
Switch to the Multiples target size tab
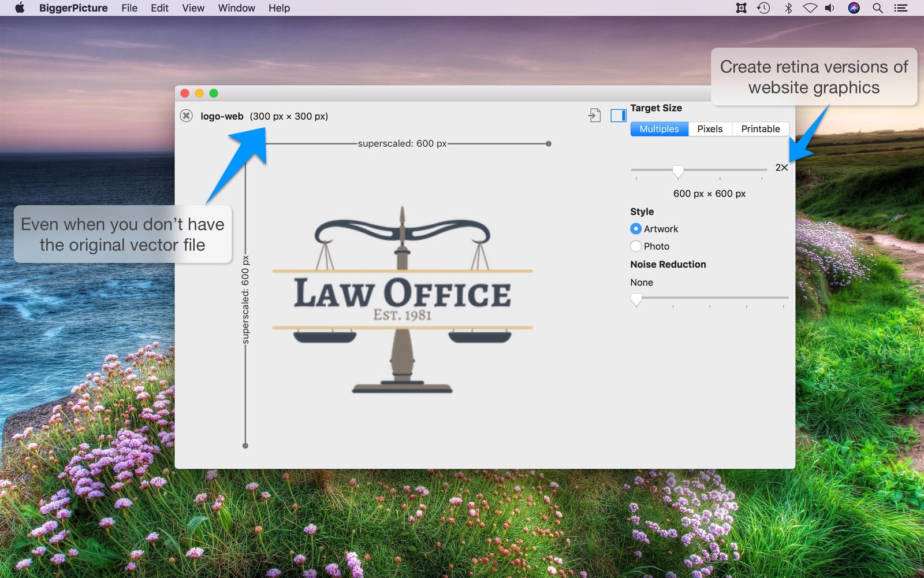pyautogui.click(x=659, y=129)
